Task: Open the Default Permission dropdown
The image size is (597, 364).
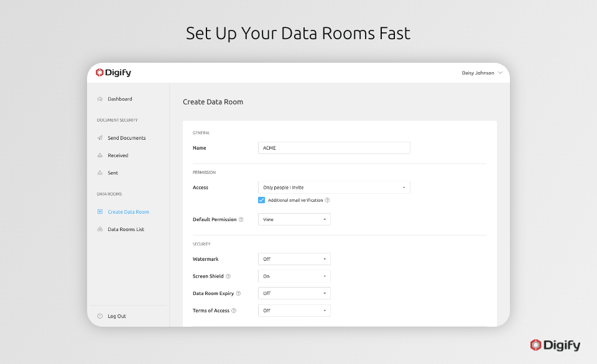Action: pos(294,219)
